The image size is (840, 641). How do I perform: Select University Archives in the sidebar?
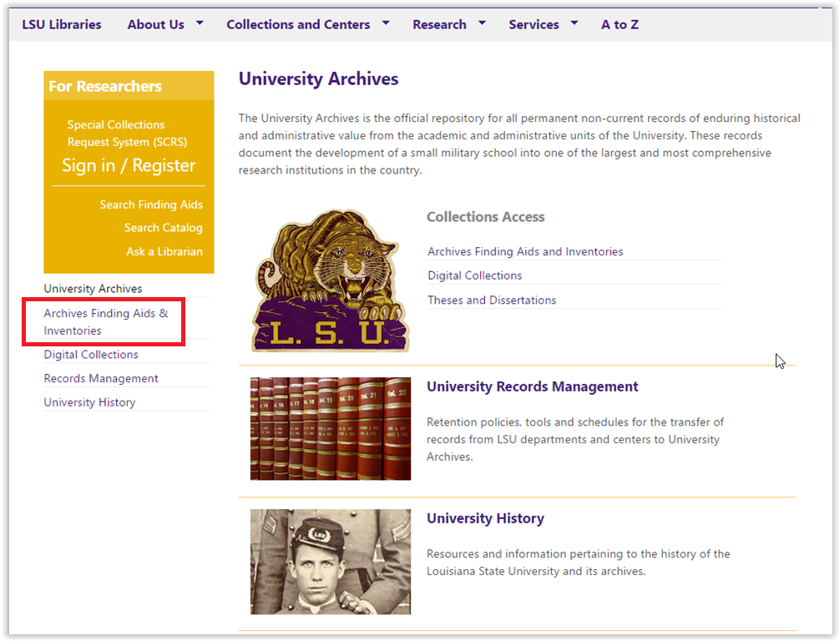point(94,289)
